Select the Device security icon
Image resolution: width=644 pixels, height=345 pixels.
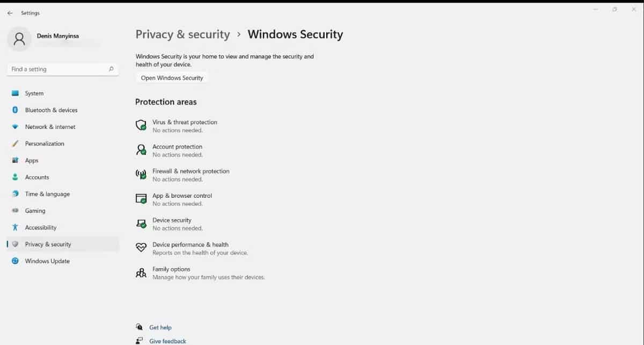pyautogui.click(x=141, y=224)
